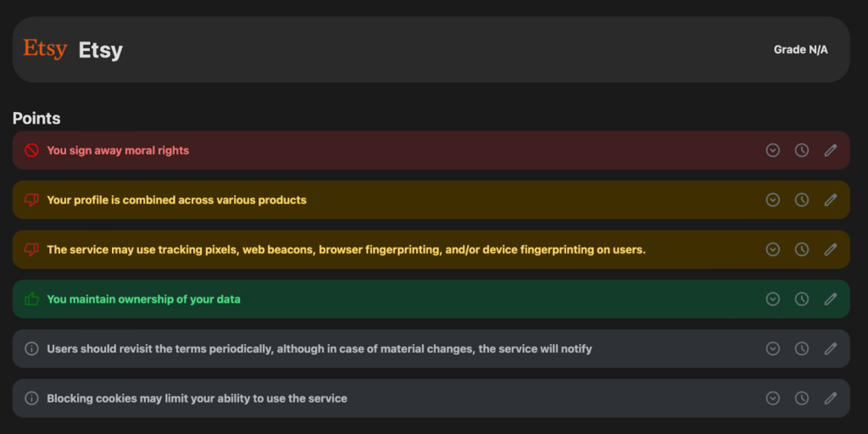
Task: Click the Etsy orange logo
Action: tap(45, 48)
